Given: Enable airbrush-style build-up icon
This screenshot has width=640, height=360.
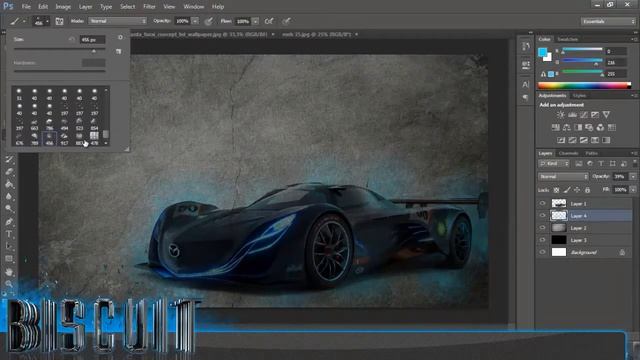Looking at the screenshot, I should (x=269, y=21).
